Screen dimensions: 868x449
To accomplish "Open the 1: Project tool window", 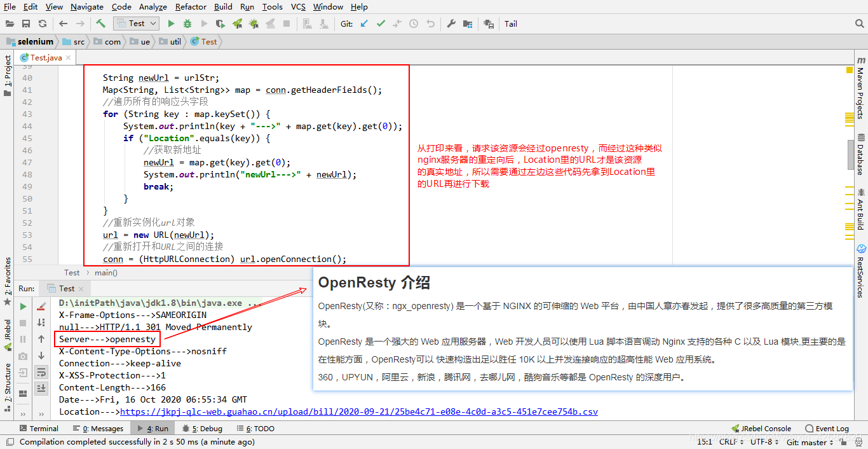I will click(x=8, y=76).
